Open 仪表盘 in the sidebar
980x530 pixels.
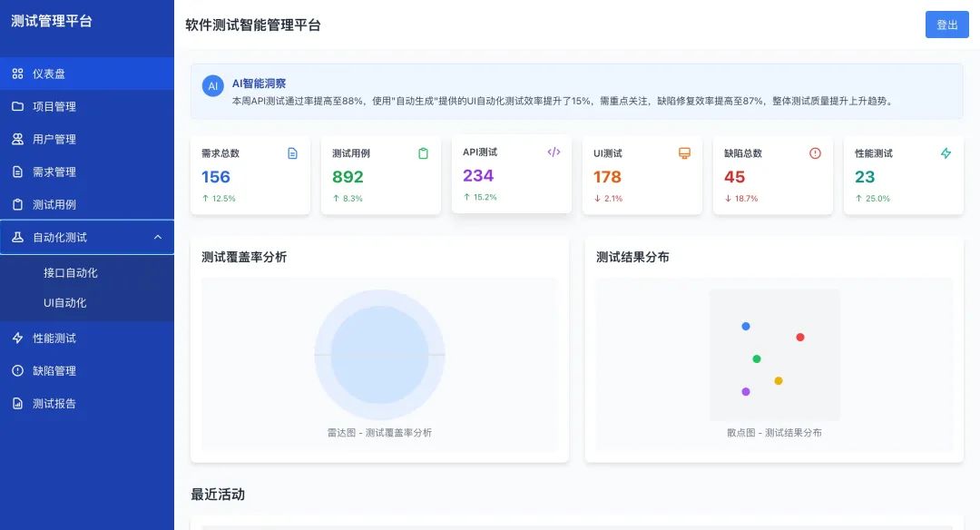[x=87, y=74]
